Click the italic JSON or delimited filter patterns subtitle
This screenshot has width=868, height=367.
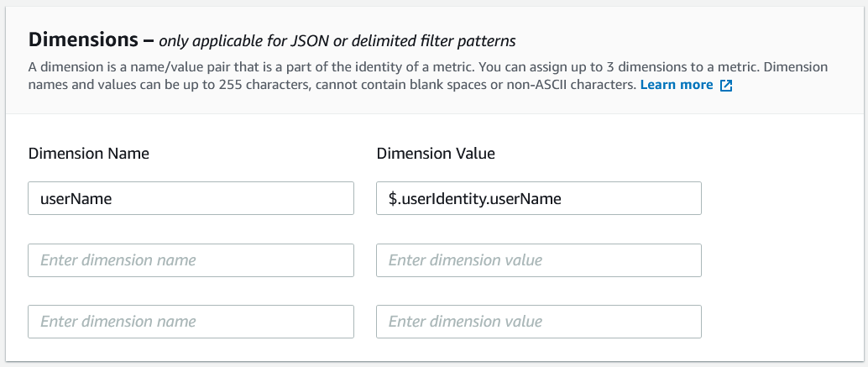tap(337, 40)
